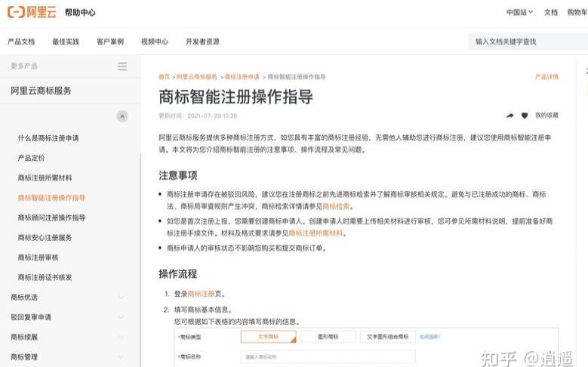Select 文字图形组合商标 type option

click(x=388, y=337)
